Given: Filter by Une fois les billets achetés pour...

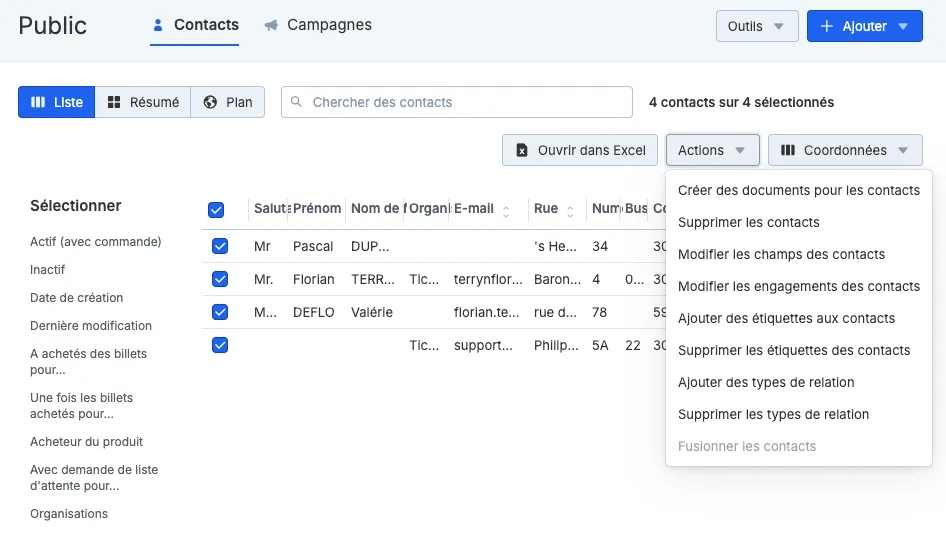Looking at the screenshot, I should [x=81, y=406].
